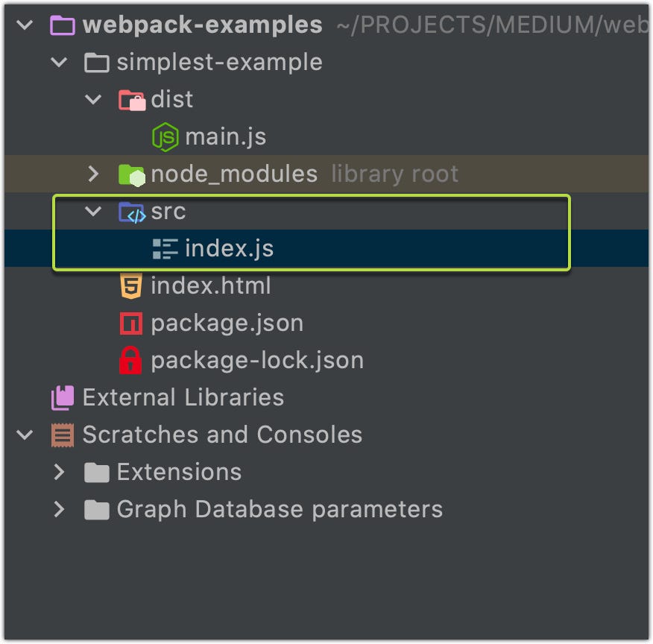Collapse the webpack-examples project root
Screen dimensions: 653x644
pos(24,25)
